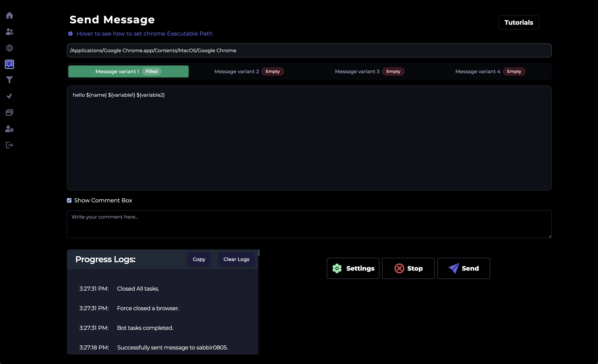Open the filter funnel sidebar icon
The image size is (598, 364).
9,80
